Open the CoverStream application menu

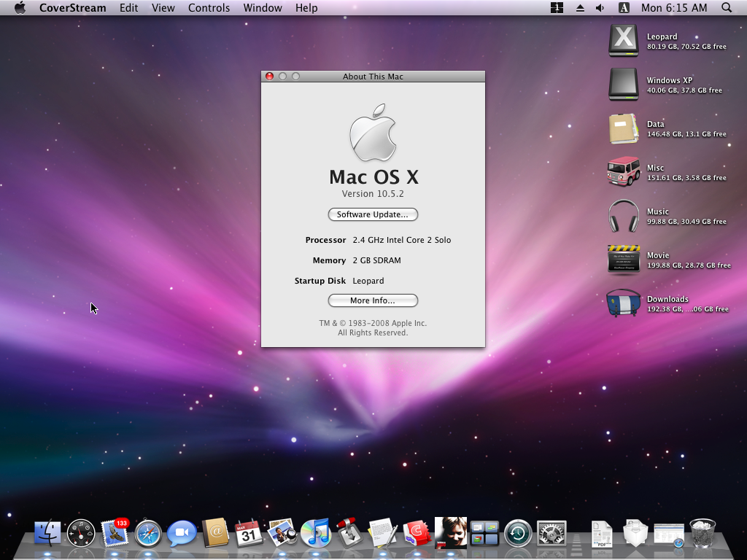(x=73, y=7)
